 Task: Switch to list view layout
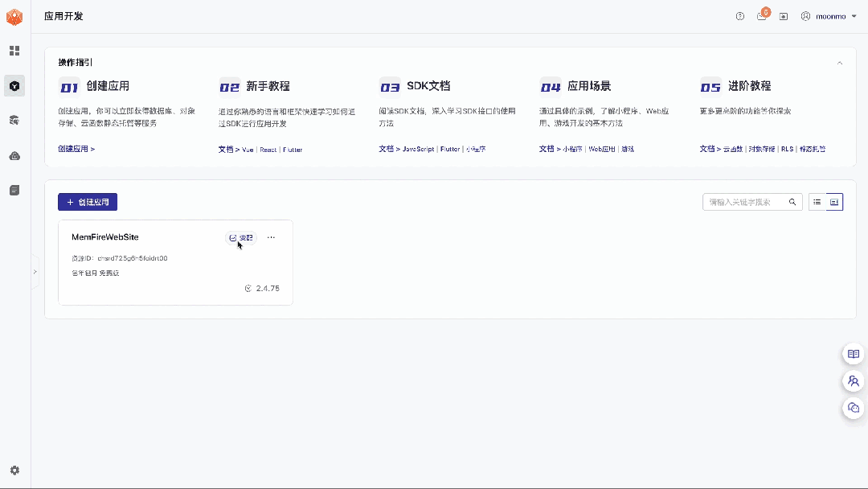tap(817, 202)
